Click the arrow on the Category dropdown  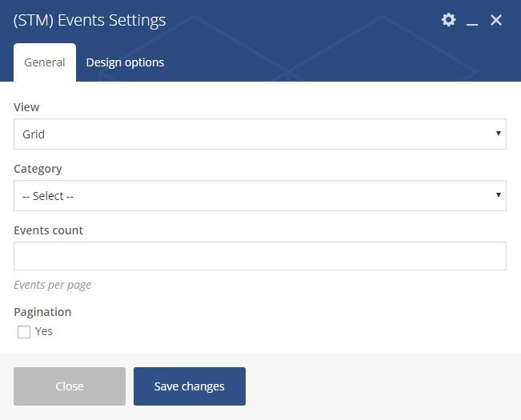click(x=498, y=195)
